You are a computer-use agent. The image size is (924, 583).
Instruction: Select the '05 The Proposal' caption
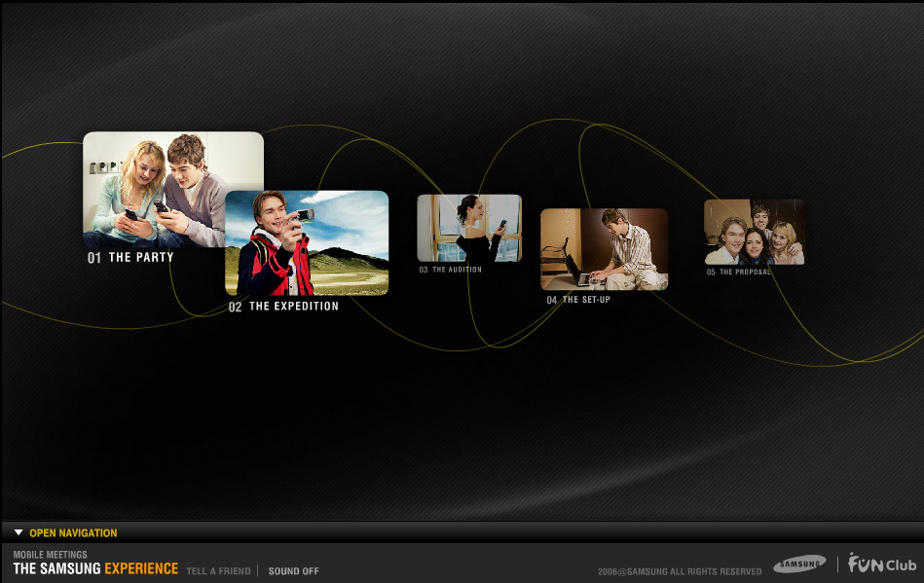(738, 273)
